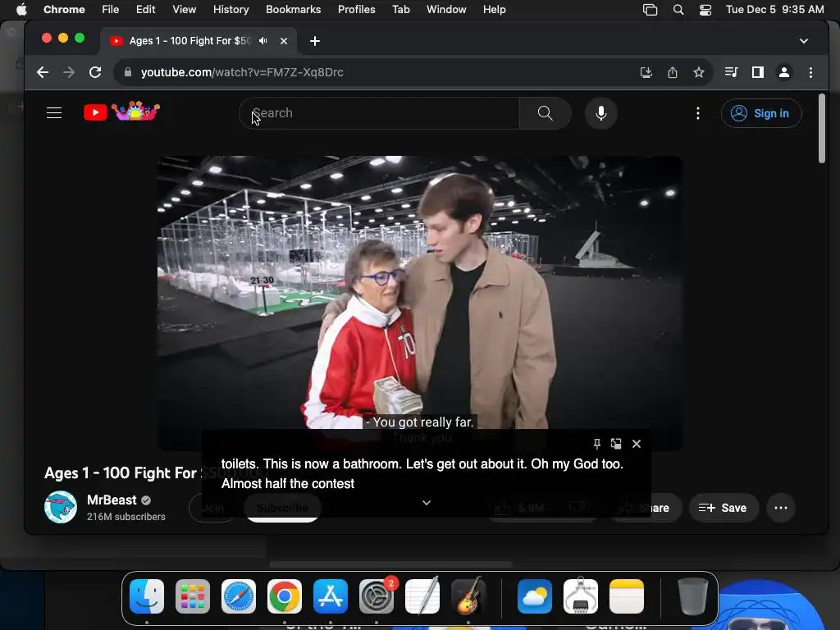Bookmark this tab with star icon
This screenshot has height=630, width=840.
point(699,72)
